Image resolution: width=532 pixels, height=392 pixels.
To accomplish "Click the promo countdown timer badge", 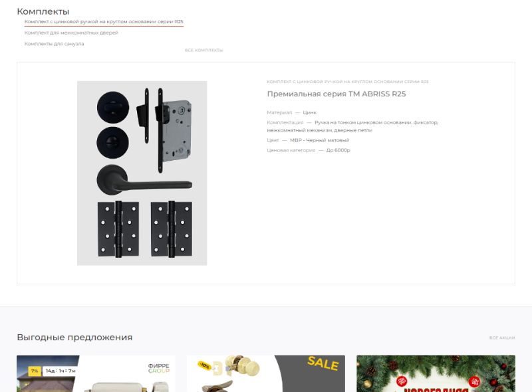I will coord(60,371).
